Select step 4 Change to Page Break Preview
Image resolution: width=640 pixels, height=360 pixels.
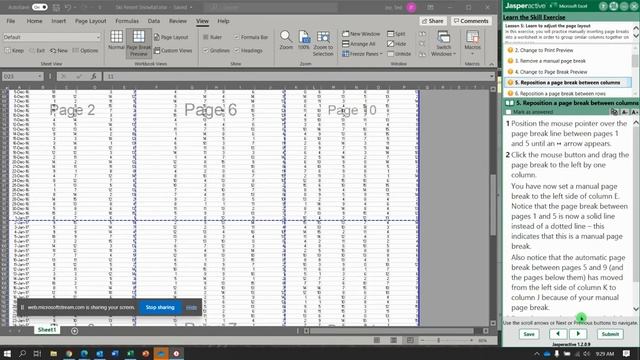[x=550, y=72]
